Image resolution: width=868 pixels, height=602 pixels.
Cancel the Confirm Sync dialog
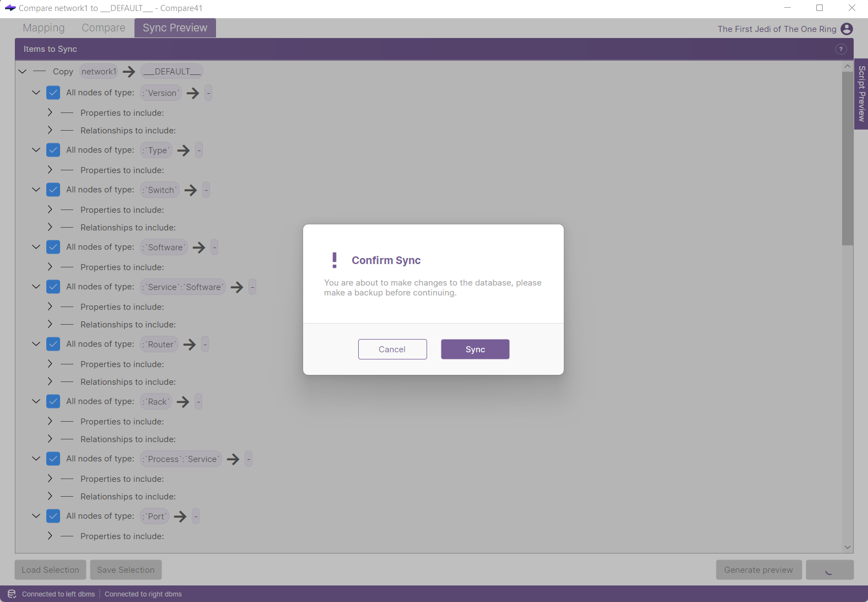tap(392, 349)
